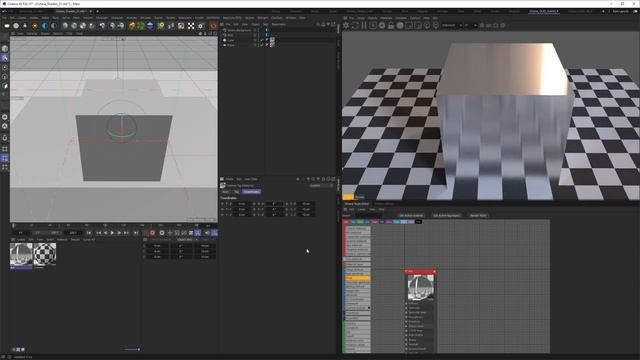Click the white gear icon in the top toolbar
Image resolution: width=640 pixels, height=360 pixels.
201,26
